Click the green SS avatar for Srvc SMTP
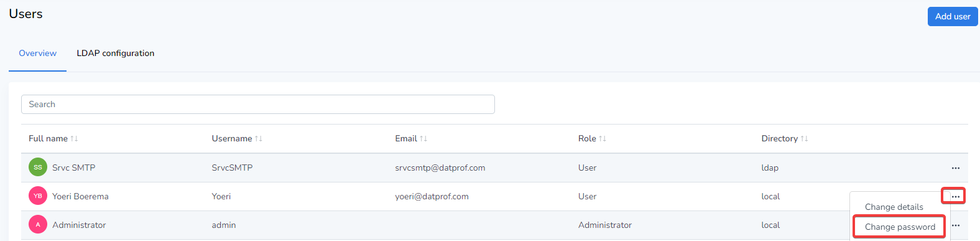 [38, 168]
